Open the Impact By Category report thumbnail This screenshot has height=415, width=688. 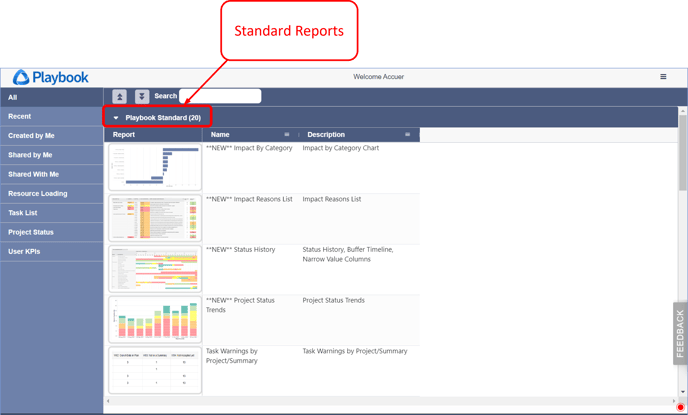[x=155, y=167]
